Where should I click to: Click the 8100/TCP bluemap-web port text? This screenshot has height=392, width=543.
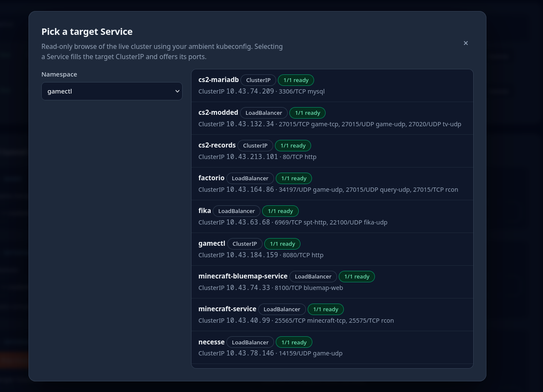click(309, 288)
